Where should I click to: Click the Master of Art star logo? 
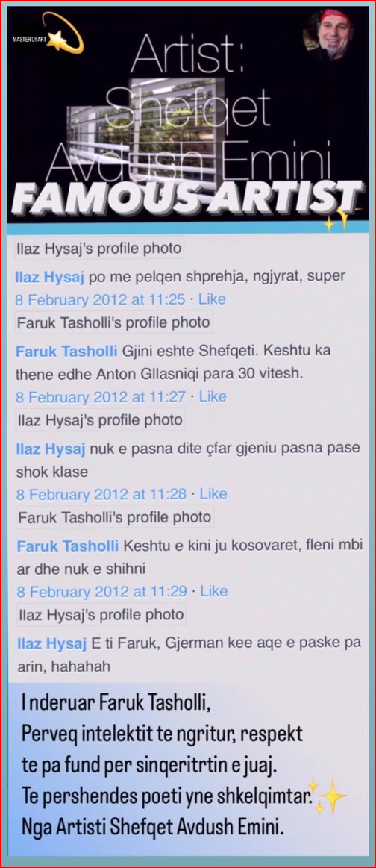pos(48,35)
